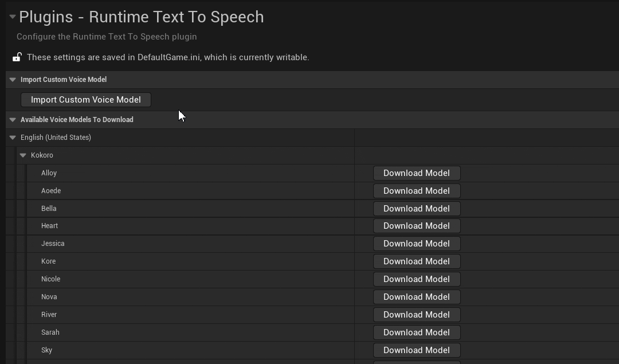This screenshot has width=619, height=364.
Task: Collapse the English (United States) group
Action: tap(13, 138)
